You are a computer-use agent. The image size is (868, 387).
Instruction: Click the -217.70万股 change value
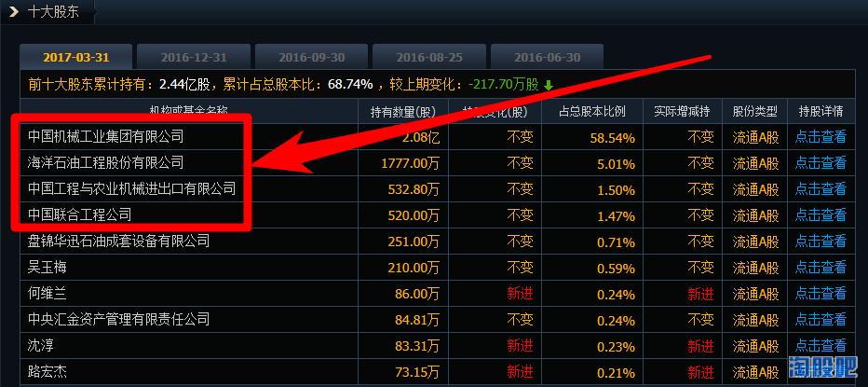tap(504, 84)
